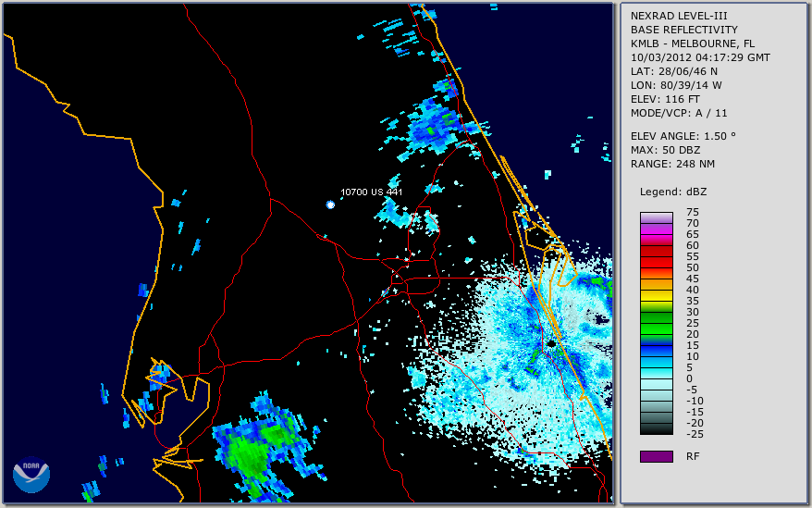Click the timestamp 10/03/2012 04:17:29 GMT
Screen dimensions: 812x508
coord(700,57)
